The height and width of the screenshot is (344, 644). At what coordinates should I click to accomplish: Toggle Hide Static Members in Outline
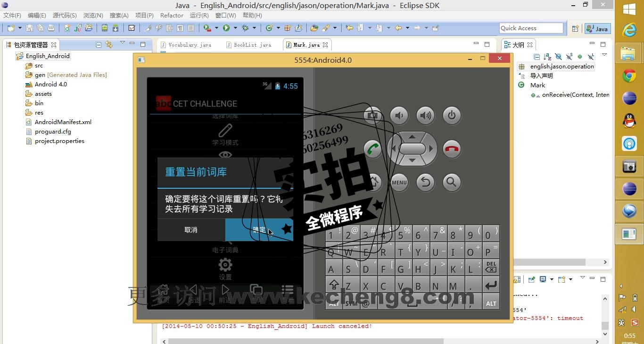click(570, 57)
